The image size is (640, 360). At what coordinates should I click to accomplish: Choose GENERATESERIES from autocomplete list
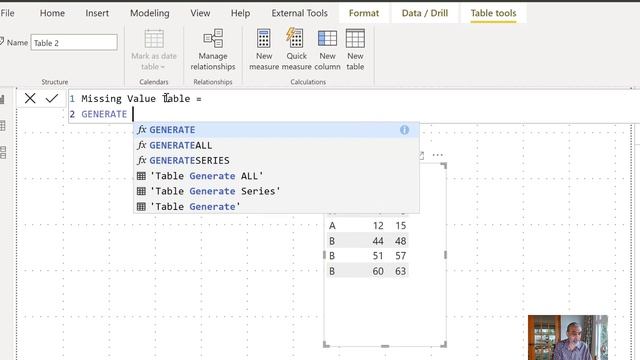pyautogui.click(x=276, y=160)
